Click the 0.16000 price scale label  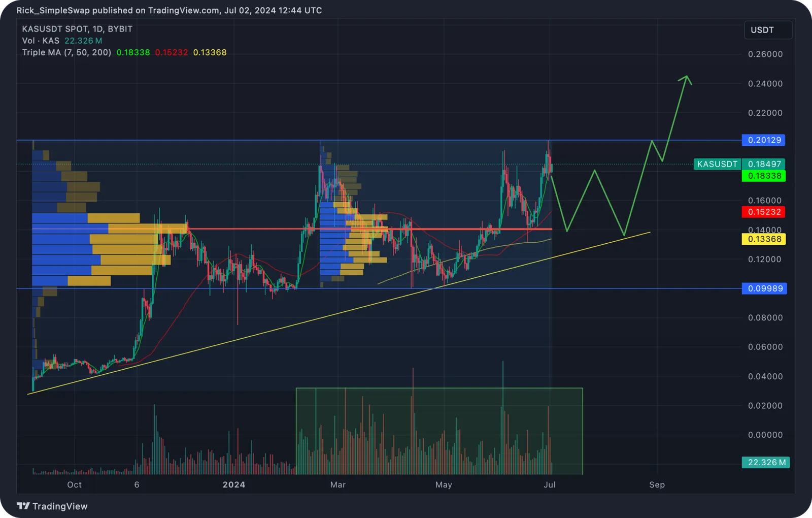[x=765, y=201]
